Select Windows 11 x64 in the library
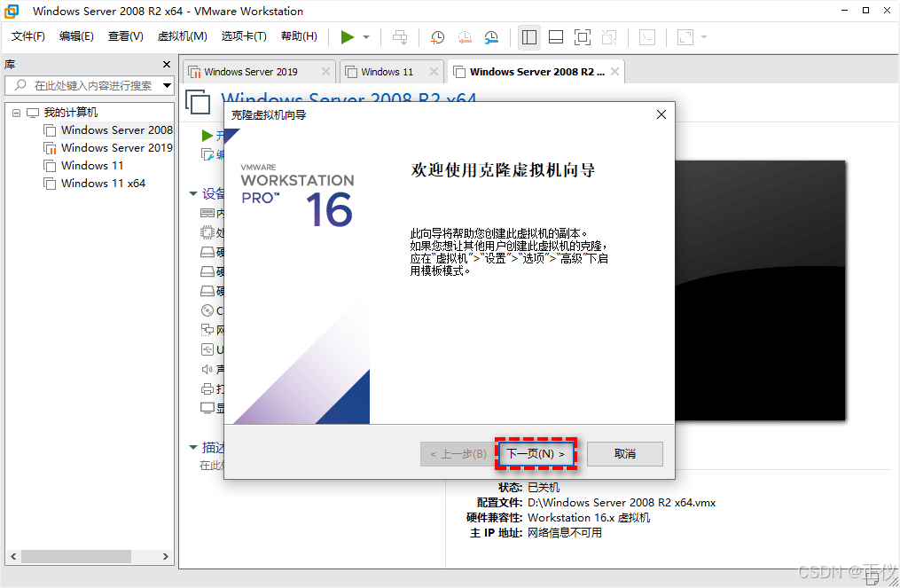This screenshot has height=588, width=900. pyautogui.click(x=104, y=184)
